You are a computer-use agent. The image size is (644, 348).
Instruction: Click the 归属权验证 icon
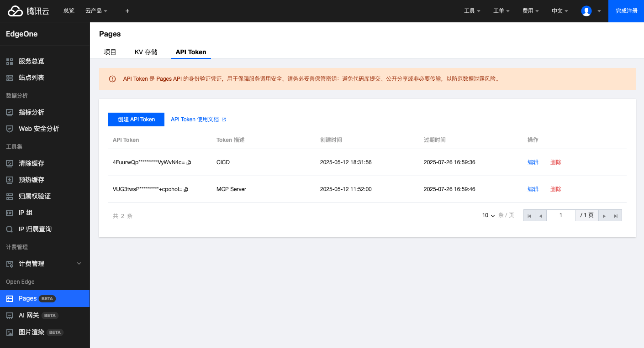point(10,196)
